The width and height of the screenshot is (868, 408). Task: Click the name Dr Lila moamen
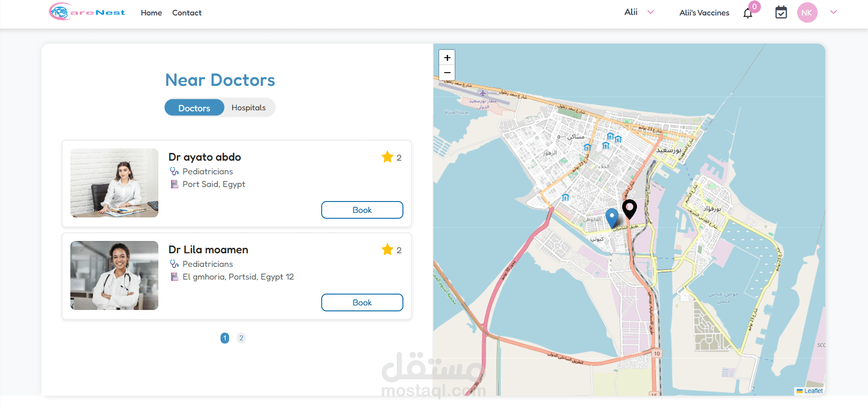(208, 250)
